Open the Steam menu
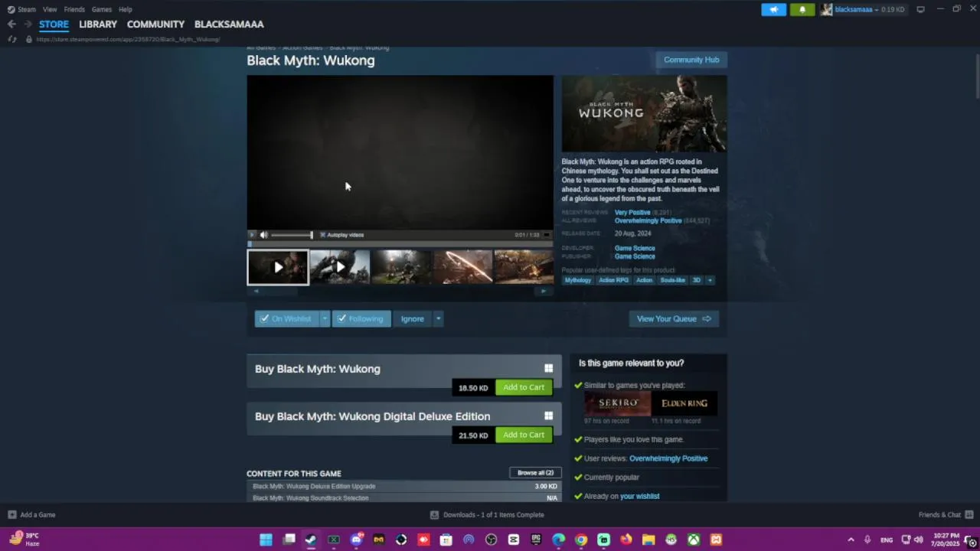 coord(21,9)
